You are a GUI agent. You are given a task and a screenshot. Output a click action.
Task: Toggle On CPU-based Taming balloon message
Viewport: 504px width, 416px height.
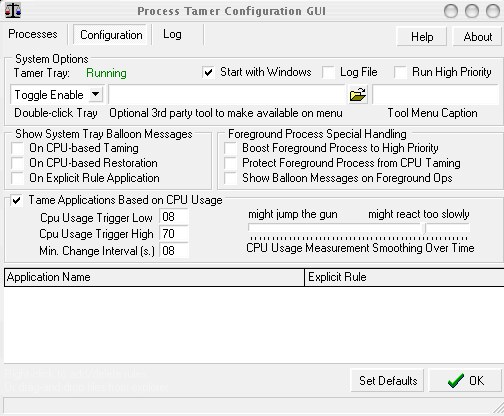tap(17, 148)
